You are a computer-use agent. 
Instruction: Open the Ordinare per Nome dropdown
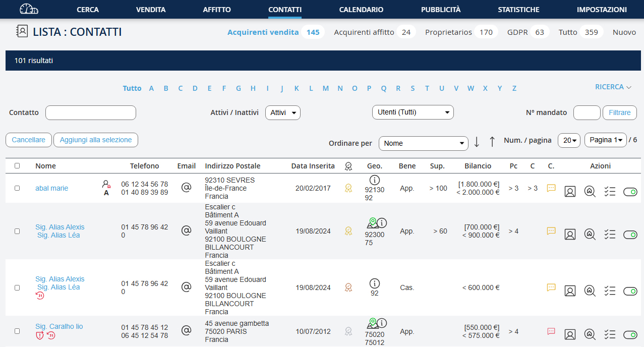click(424, 143)
